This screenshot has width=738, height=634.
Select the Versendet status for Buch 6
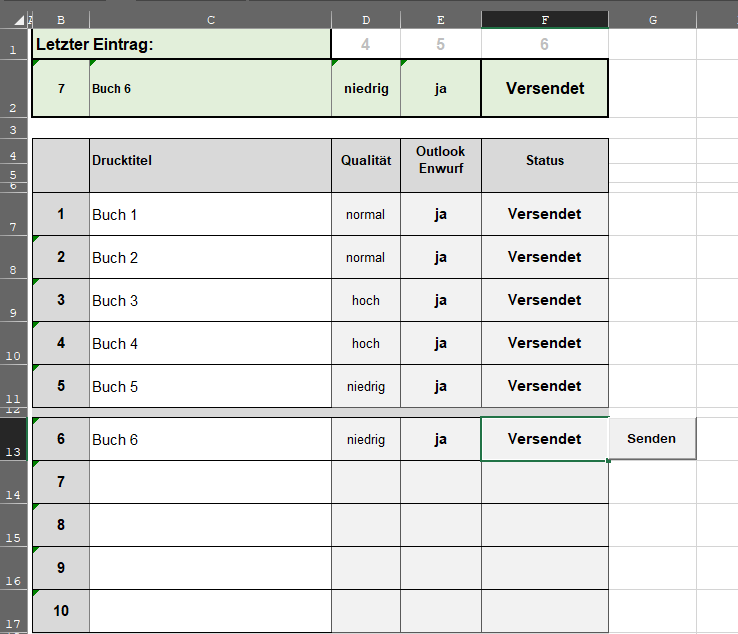tap(545, 439)
